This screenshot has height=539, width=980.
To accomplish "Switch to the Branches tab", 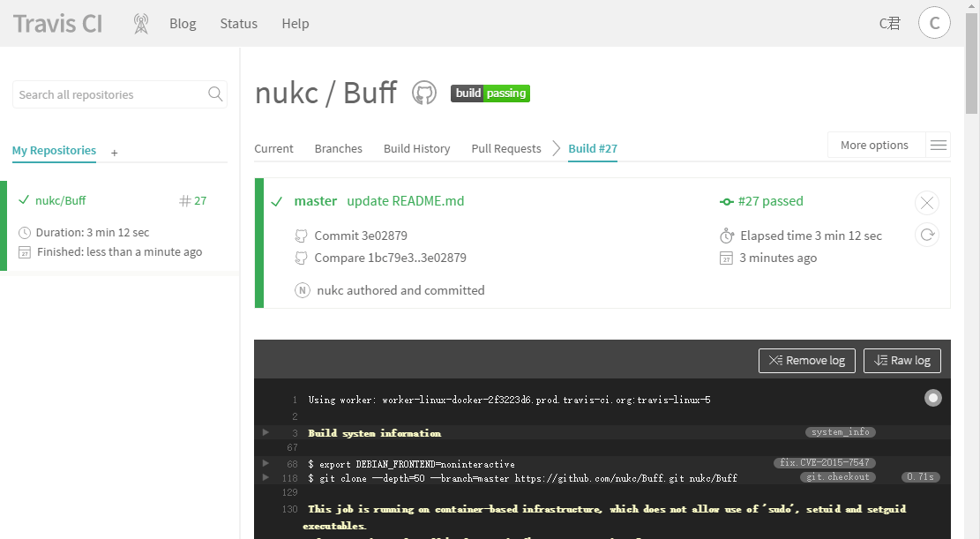I will [x=338, y=148].
